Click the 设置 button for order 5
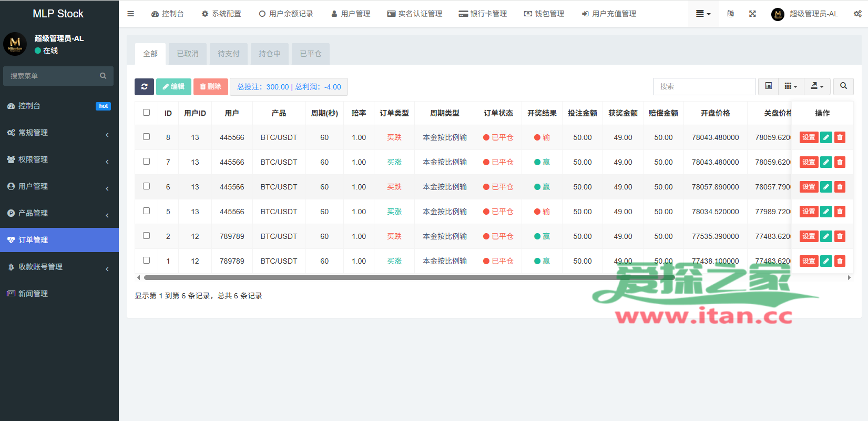This screenshot has width=868, height=421. click(809, 212)
